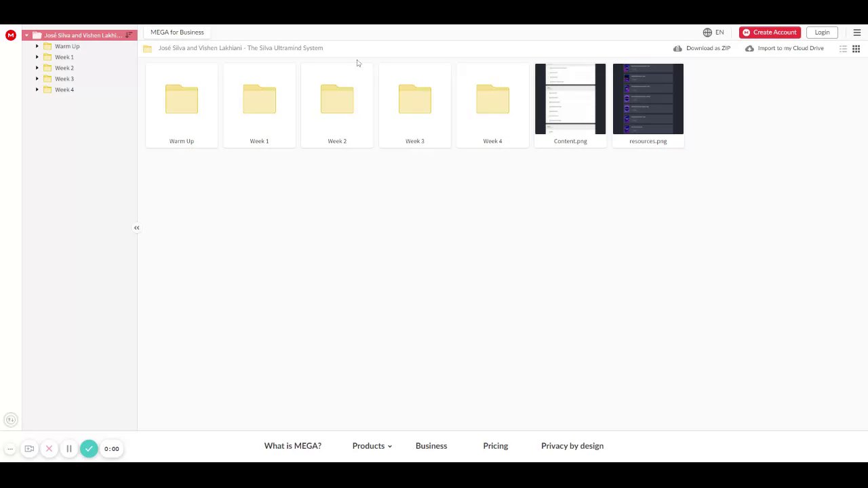Image resolution: width=868 pixels, height=488 pixels.
Task: Open the Week 3 folder tile
Action: coord(415,105)
